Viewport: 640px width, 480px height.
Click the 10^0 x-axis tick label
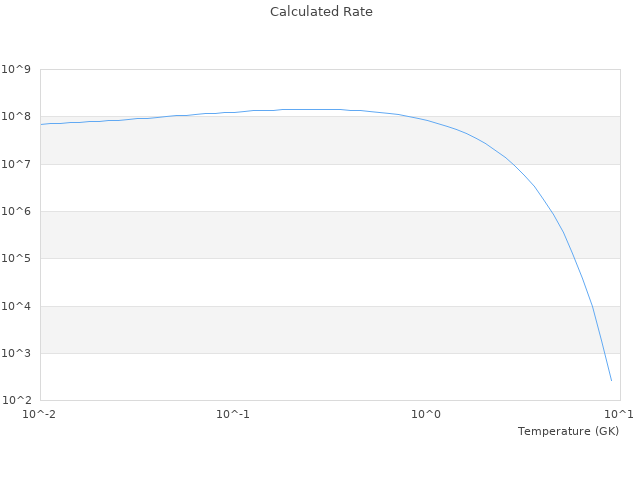click(x=427, y=414)
